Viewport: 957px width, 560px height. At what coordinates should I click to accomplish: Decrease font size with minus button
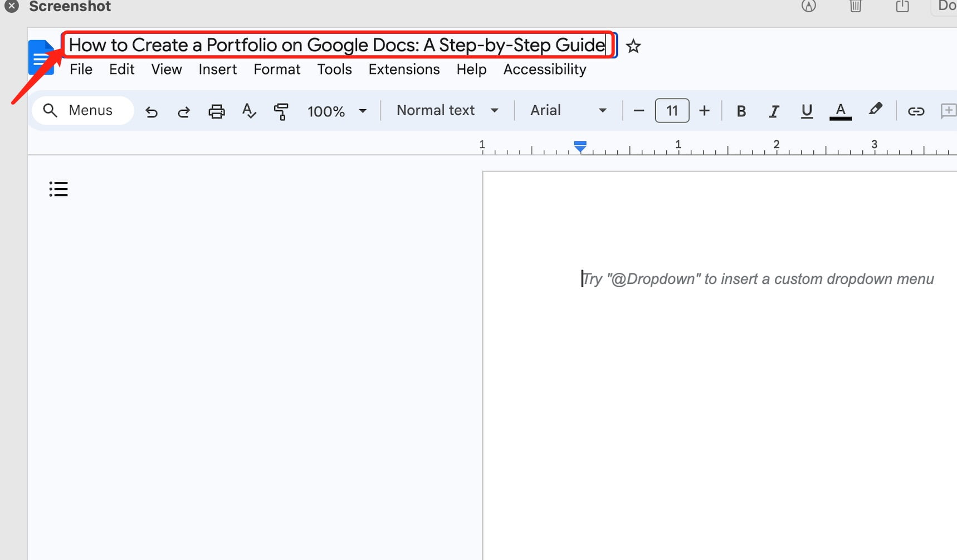(x=639, y=111)
